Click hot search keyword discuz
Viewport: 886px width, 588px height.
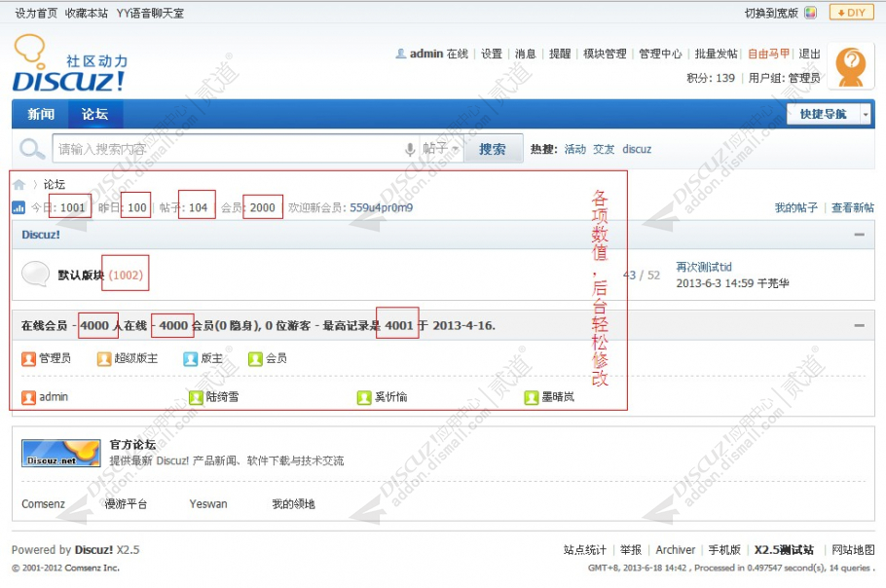pos(637,149)
